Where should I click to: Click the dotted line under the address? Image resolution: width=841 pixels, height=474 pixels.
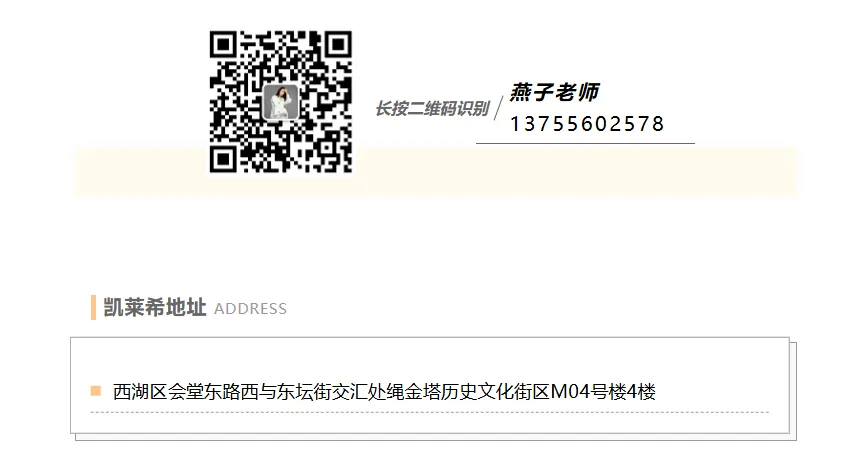(430, 412)
